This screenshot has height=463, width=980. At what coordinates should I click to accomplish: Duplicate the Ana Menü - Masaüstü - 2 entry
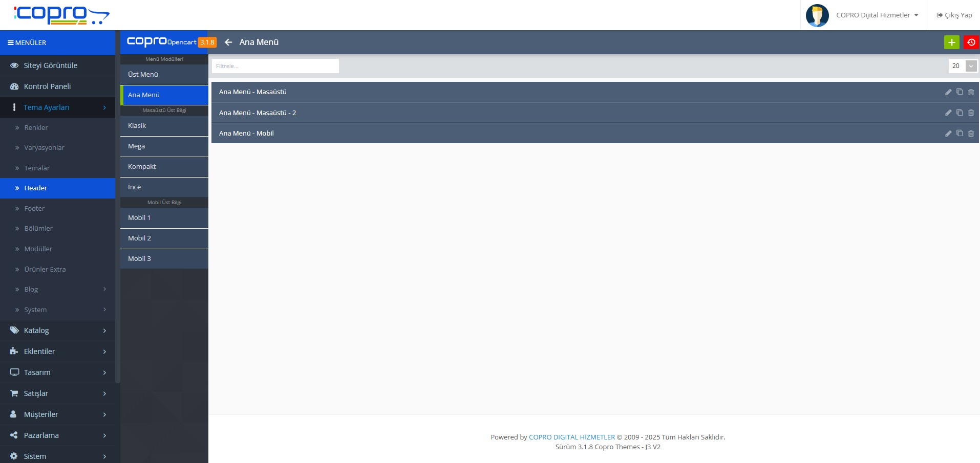[x=960, y=113]
